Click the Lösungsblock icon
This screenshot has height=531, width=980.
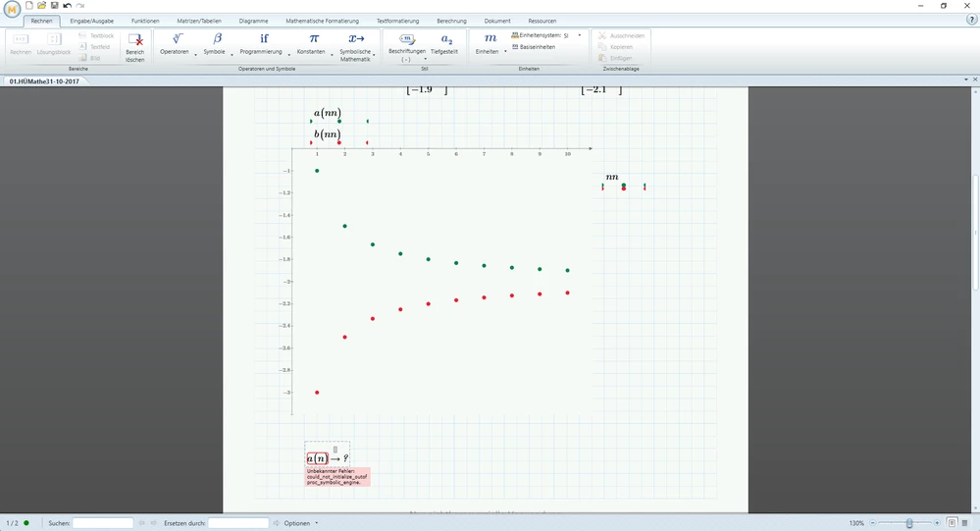click(54, 44)
